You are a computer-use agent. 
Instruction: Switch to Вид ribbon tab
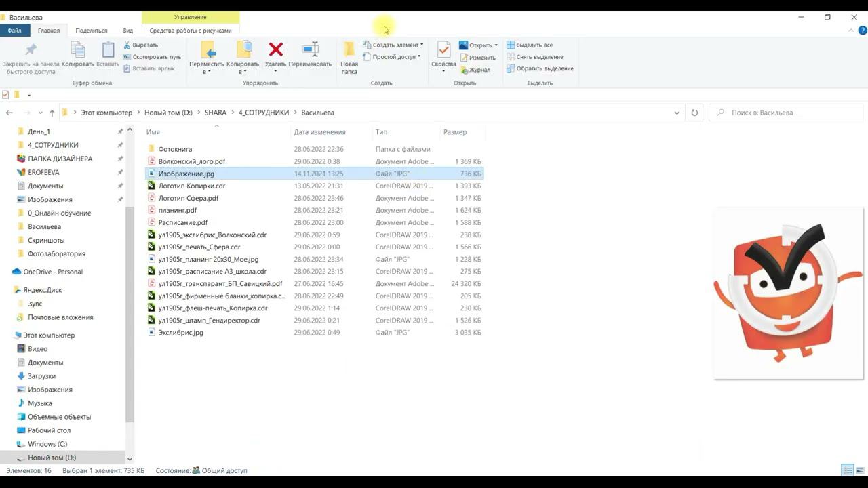(128, 30)
